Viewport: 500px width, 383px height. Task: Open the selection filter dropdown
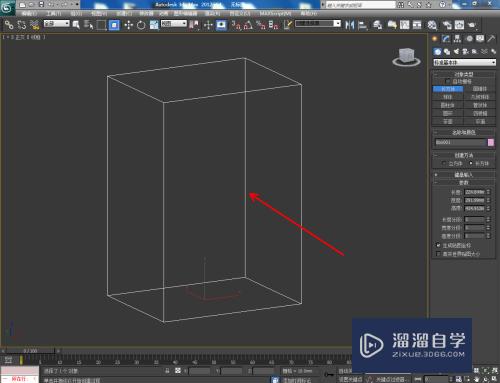[x=57, y=24]
